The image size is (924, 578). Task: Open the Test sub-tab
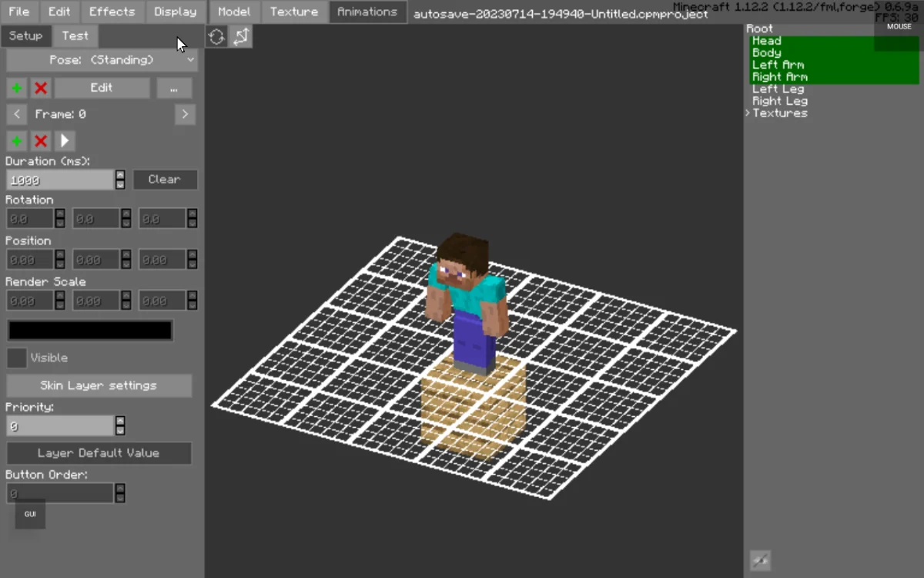(x=75, y=35)
